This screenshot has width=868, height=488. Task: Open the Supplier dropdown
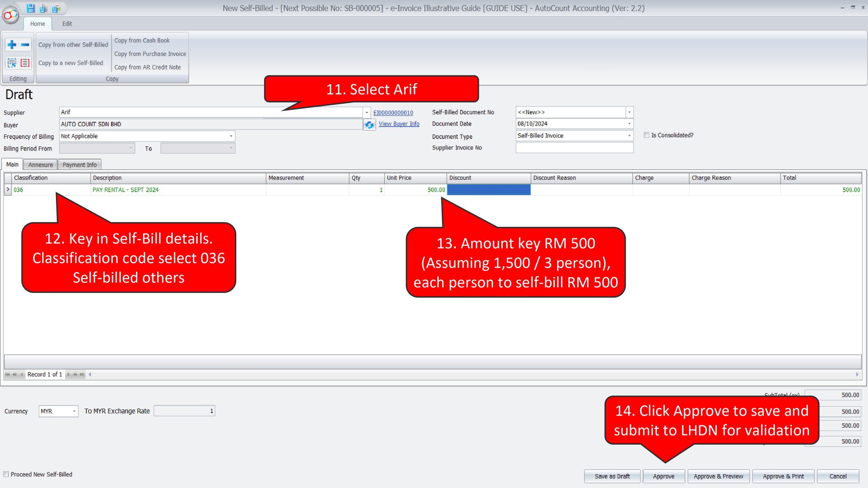367,113
